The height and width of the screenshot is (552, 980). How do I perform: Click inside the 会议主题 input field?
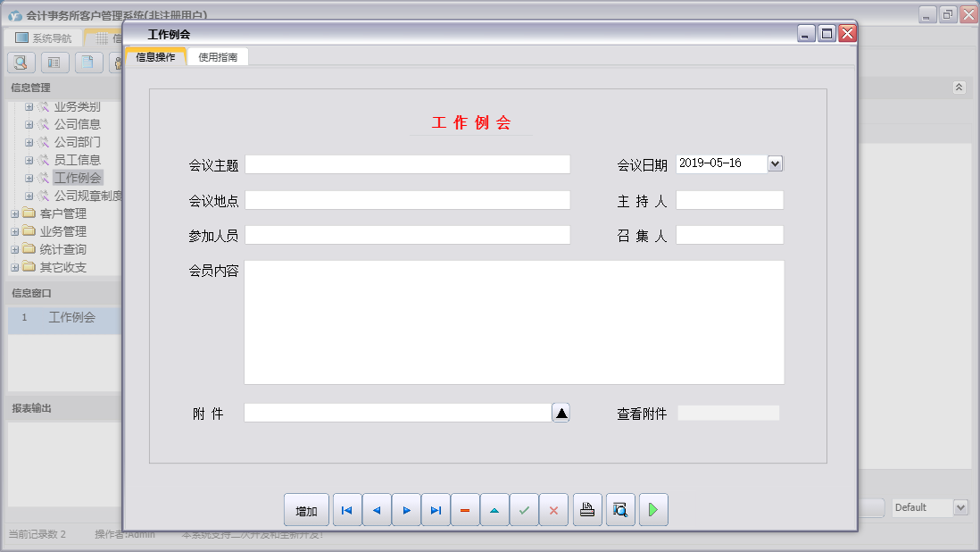tap(409, 163)
